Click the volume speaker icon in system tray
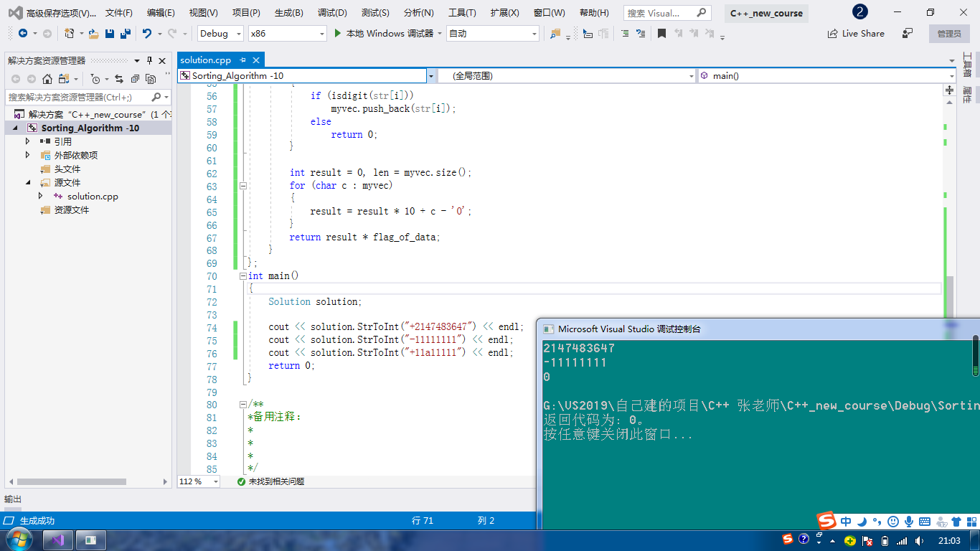This screenshot has height=551, width=980. tap(918, 540)
